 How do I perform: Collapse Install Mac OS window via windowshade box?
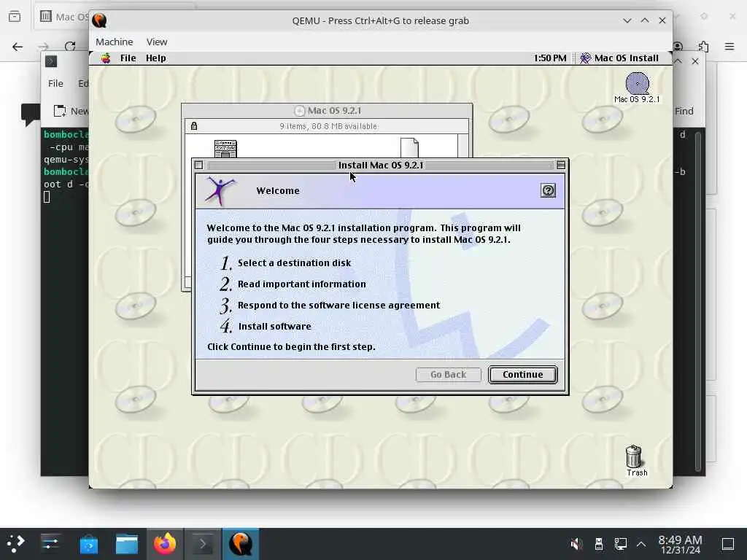click(561, 166)
